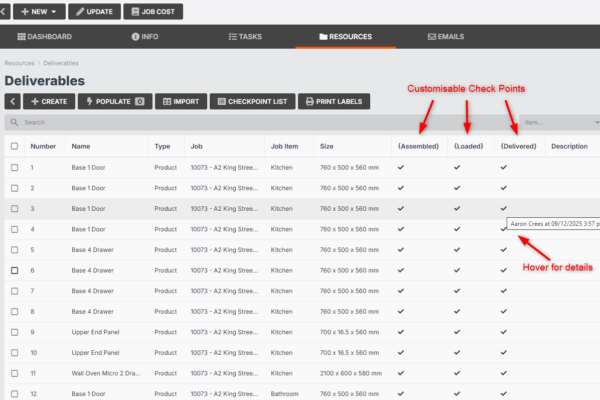Click the UPDATE button

pyautogui.click(x=95, y=11)
